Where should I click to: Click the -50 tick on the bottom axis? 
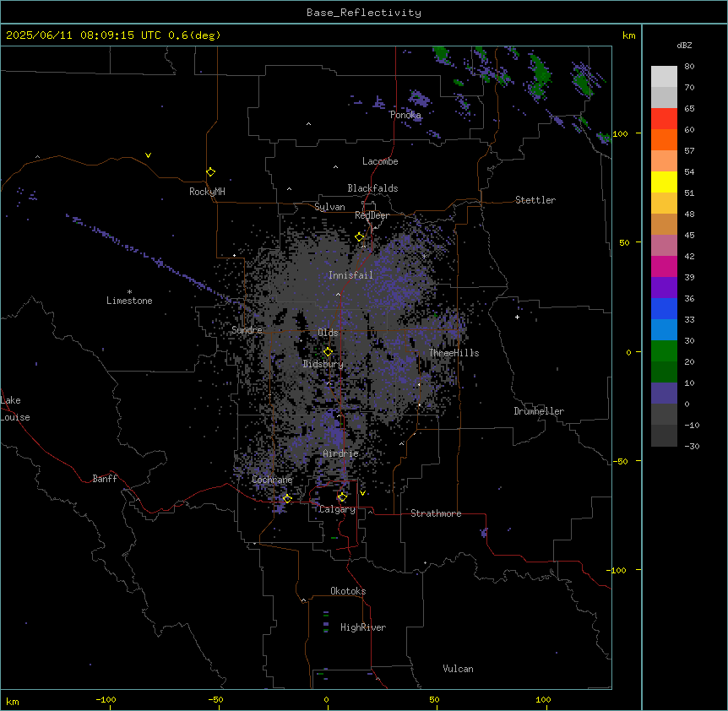click(x=215, y=699)
